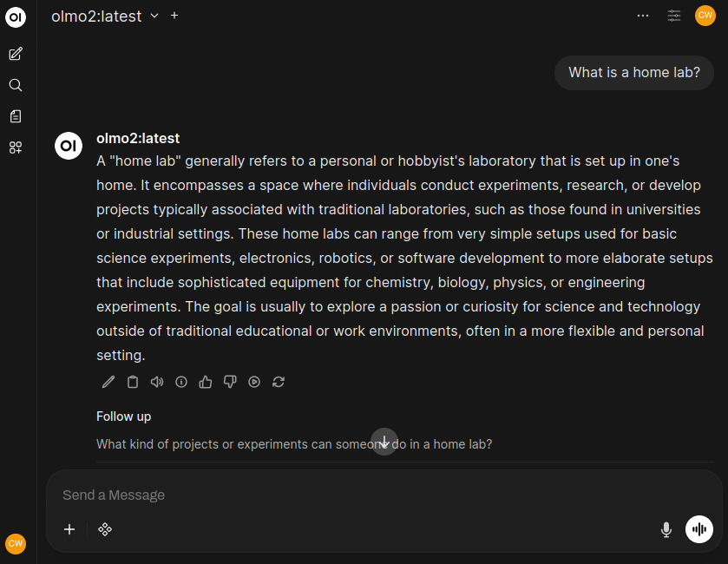The height and width of the screenshot is (564, 728).
Task: Start a new chat with pencil icon
Action: coord(16,54)
